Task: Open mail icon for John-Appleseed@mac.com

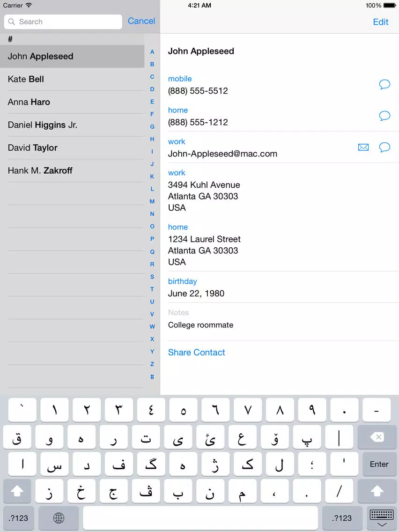Action: 363,147
